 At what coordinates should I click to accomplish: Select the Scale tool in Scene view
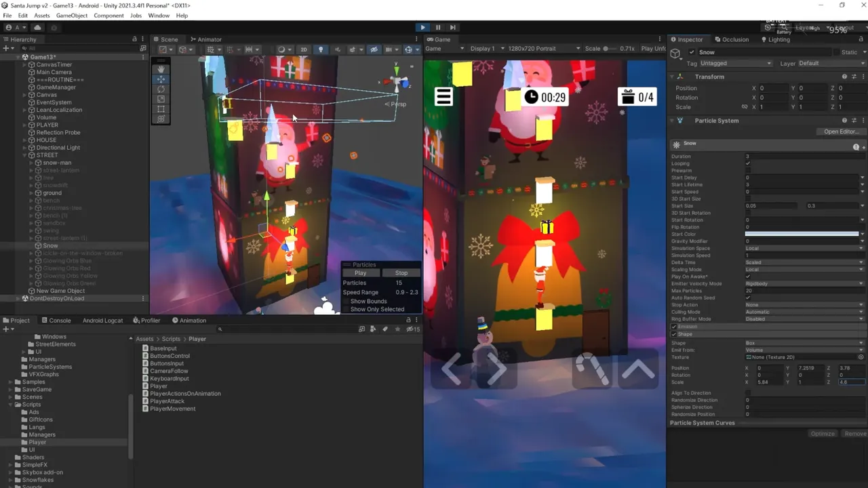161,99
